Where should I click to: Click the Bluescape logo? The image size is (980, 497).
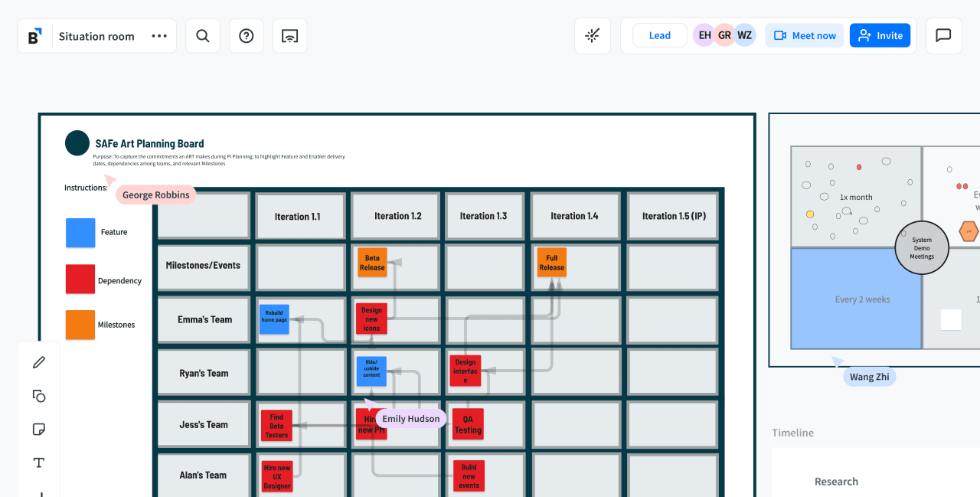(33, 35)
